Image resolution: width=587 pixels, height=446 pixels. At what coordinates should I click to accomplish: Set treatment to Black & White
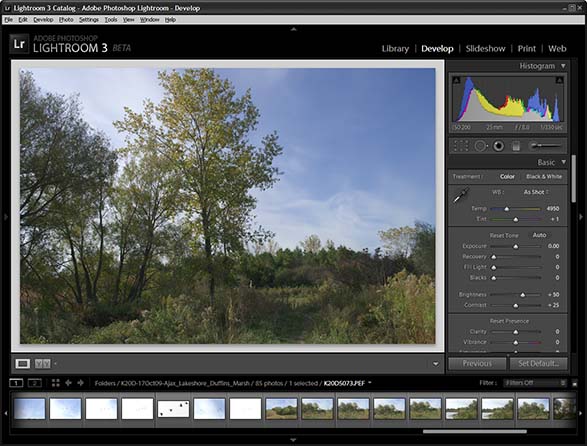click(544, 176)
